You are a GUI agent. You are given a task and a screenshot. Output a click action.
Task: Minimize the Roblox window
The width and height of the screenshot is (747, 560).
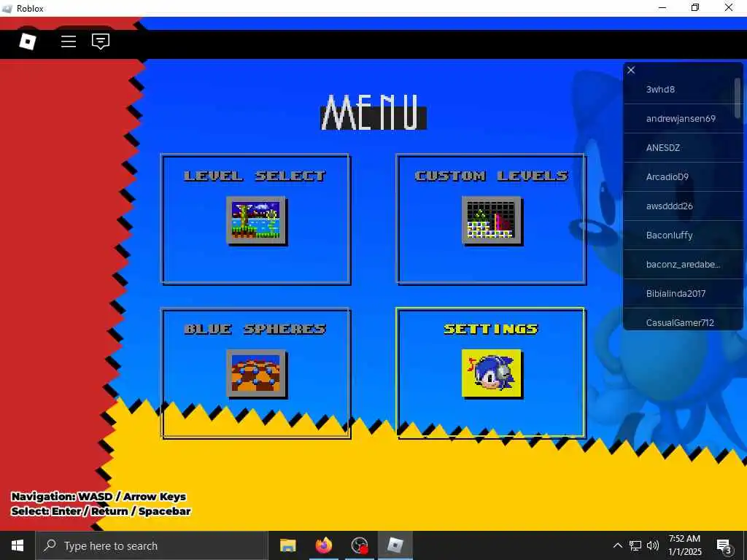click(662, 7)
